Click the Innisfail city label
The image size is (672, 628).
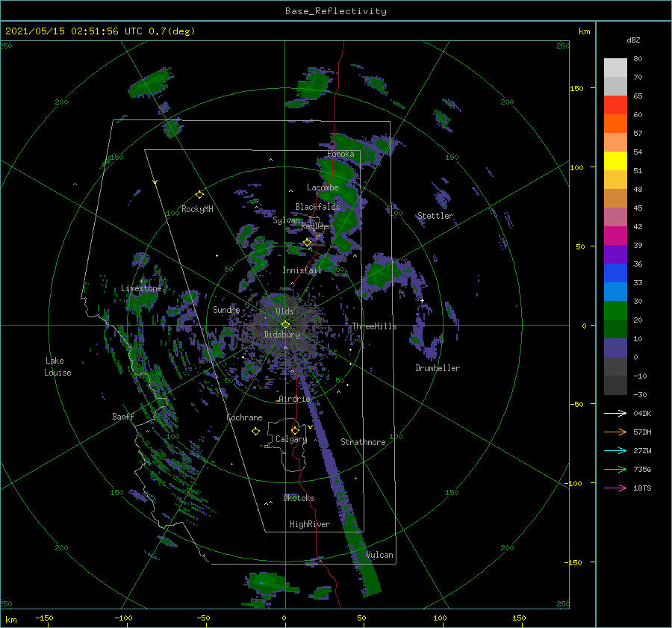[x=302, y=270]
